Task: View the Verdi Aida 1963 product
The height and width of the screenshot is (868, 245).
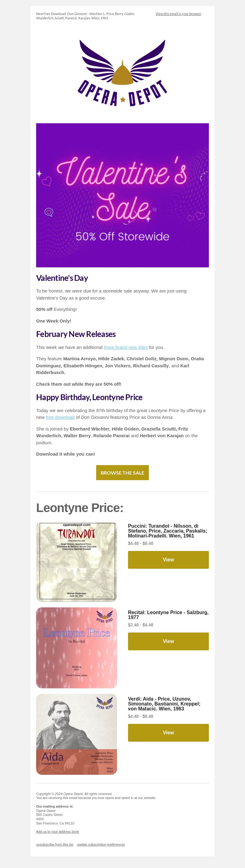Action: point(168,732)
